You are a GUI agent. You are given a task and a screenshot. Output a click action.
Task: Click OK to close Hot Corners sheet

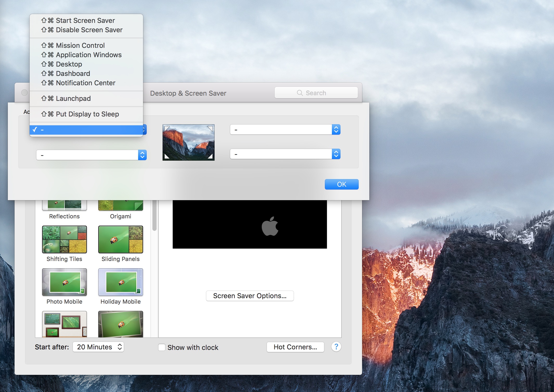click(342, 184)
